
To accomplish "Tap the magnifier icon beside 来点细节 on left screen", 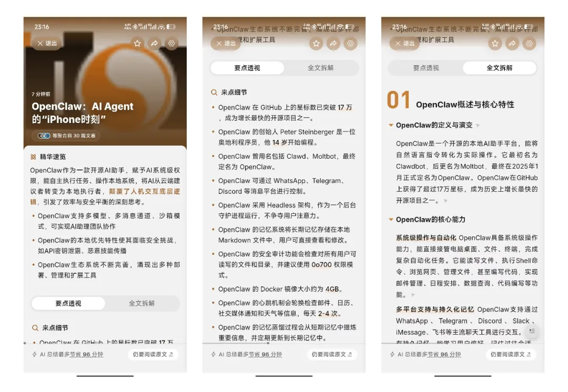I will pyautogui.click(x=35, y=328).
